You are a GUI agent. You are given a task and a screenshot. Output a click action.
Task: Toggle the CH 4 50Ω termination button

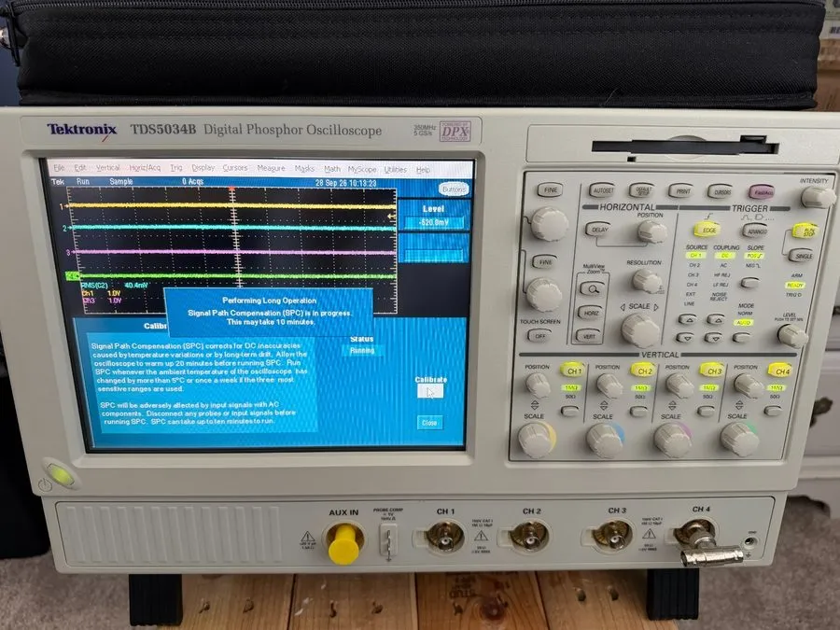click(x=773, y=412)
